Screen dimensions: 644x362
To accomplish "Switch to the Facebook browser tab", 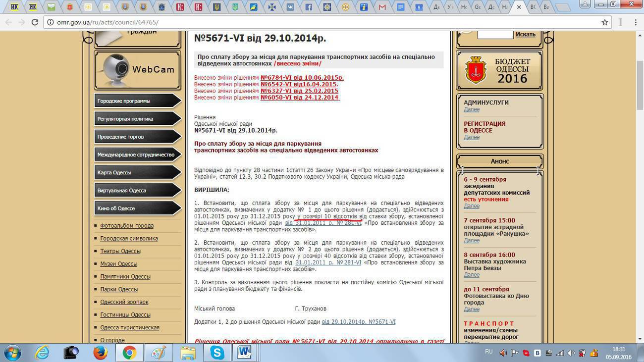I will pos(308,7).
